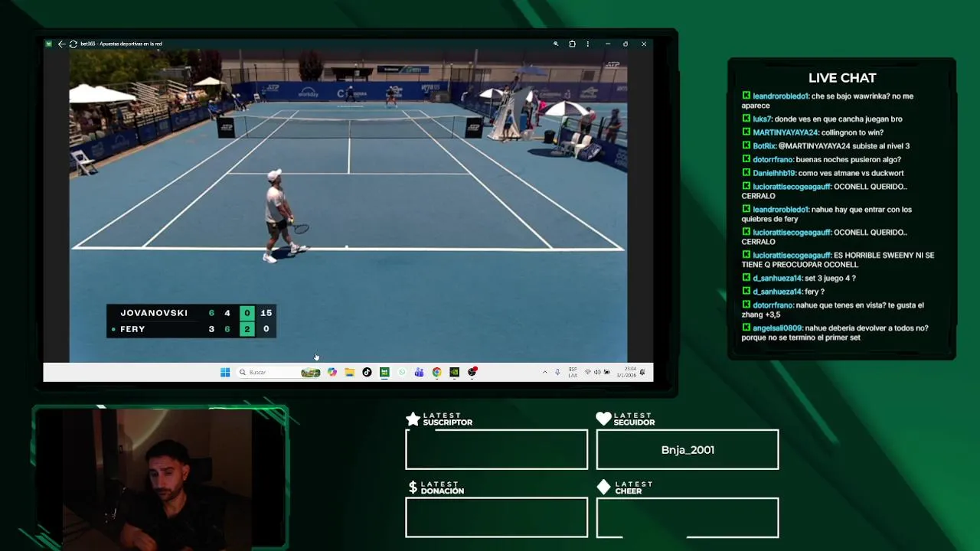Click leandrorobledo1's message about wawrinka
The image size is (980, 551).
828,101
